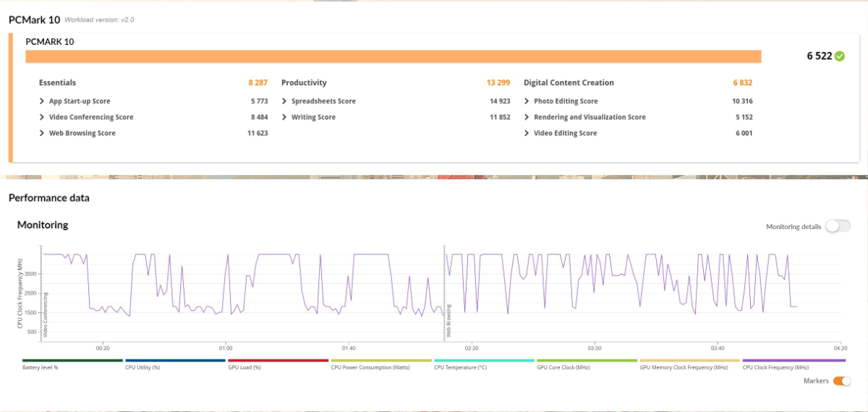868x412 pixels.
Task: Click the green validated checkmark beside score 6 522
Action: (839, 56)
